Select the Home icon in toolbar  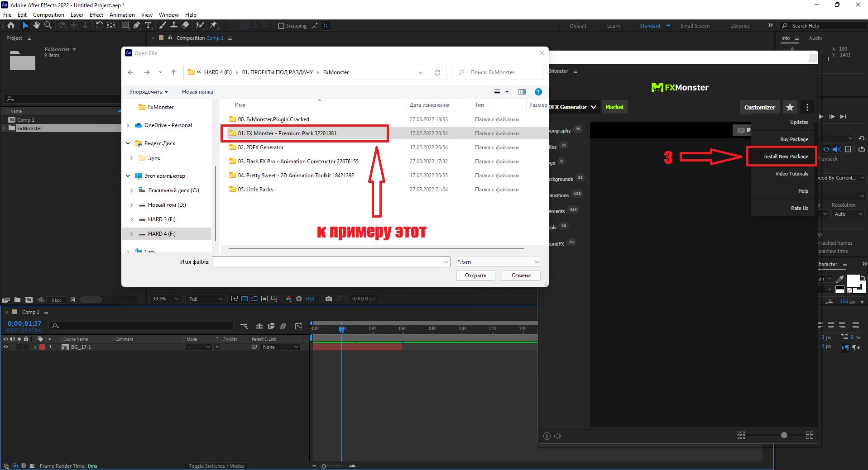click(x=11, y=25)
